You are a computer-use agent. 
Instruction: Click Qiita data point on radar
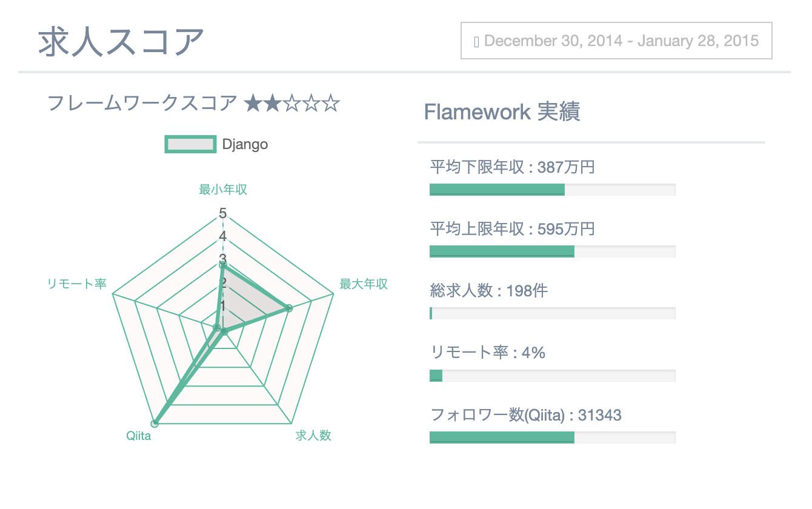(x=155, y=423)
